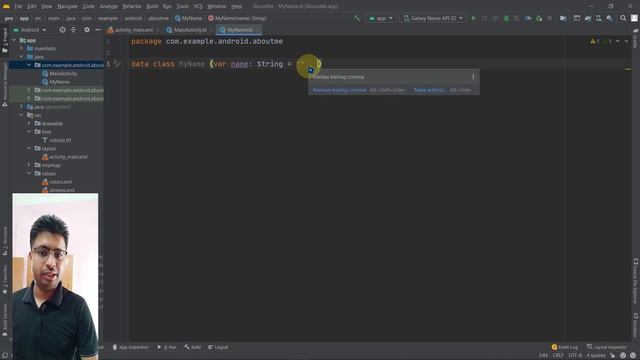Select colors.xml in values folder
Screen dimensions: 640x360
[x=57, y=182]
